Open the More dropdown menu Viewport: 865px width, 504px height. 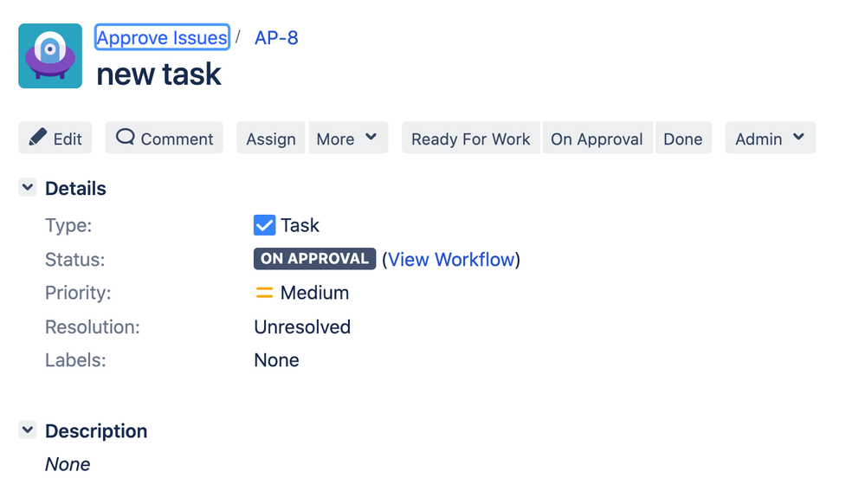coord(348,138)
